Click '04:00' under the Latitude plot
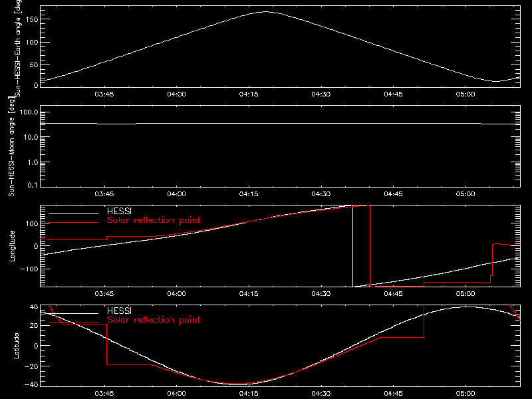 [176, 393]
